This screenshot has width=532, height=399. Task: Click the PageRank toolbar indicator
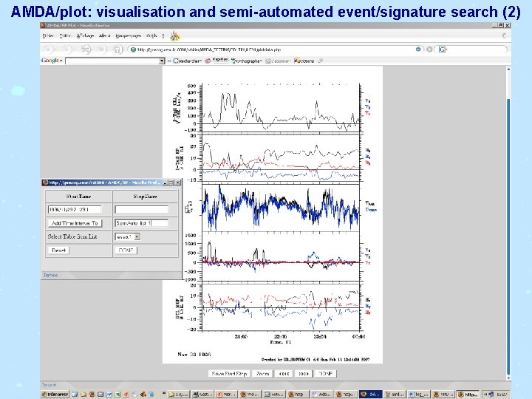[220, 60]
